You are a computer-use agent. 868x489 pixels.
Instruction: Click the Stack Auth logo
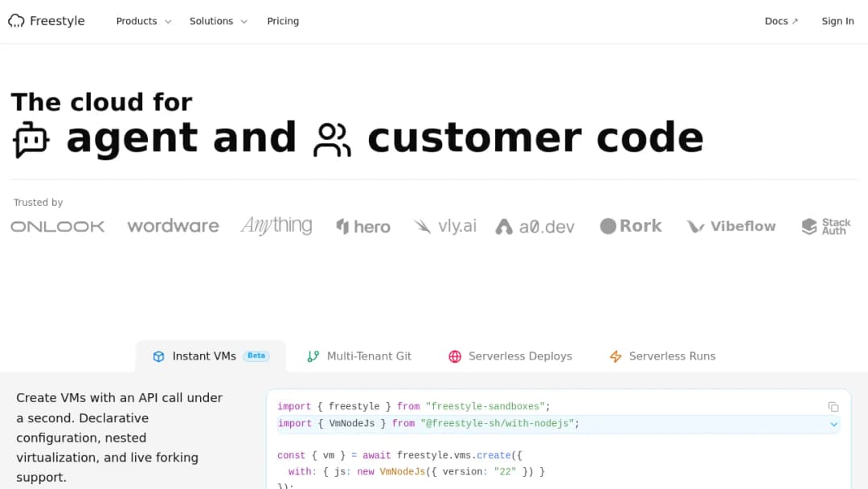[x=826, y=226]
